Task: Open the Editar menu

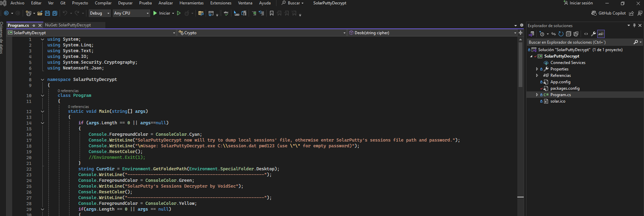Action: tap(36, 3)
